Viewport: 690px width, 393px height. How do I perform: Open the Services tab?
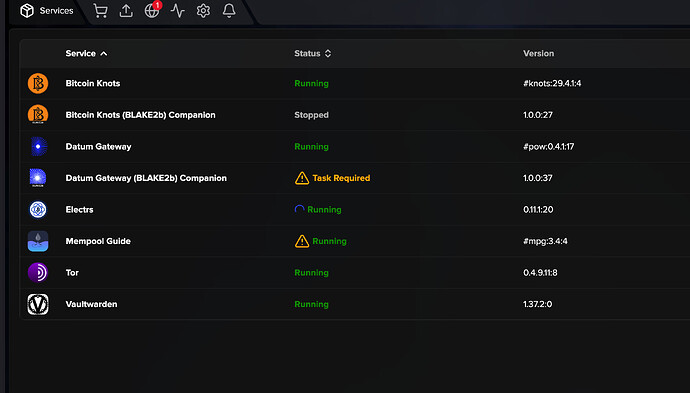point(47,11)
